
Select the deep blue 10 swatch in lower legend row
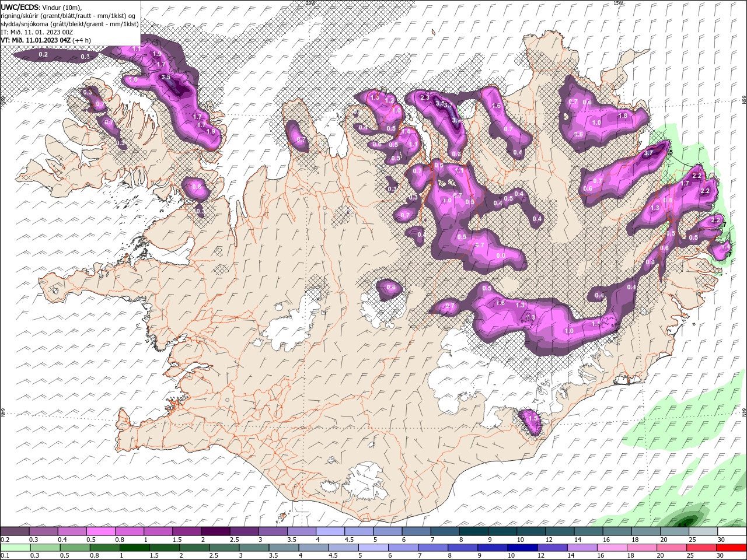pos(522,548)
